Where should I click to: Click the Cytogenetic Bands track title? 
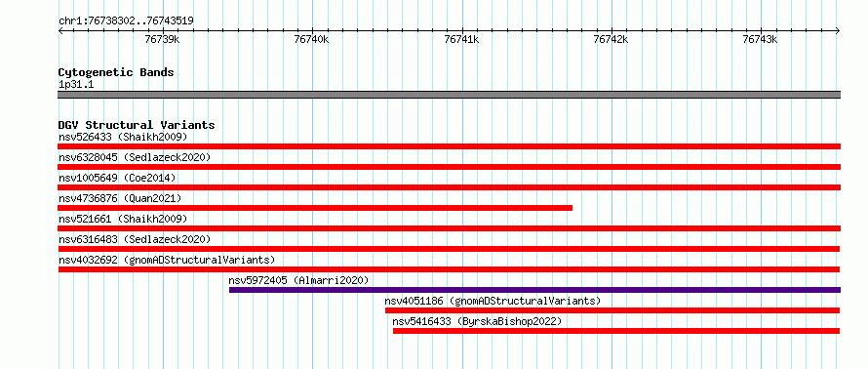[116, 72]
